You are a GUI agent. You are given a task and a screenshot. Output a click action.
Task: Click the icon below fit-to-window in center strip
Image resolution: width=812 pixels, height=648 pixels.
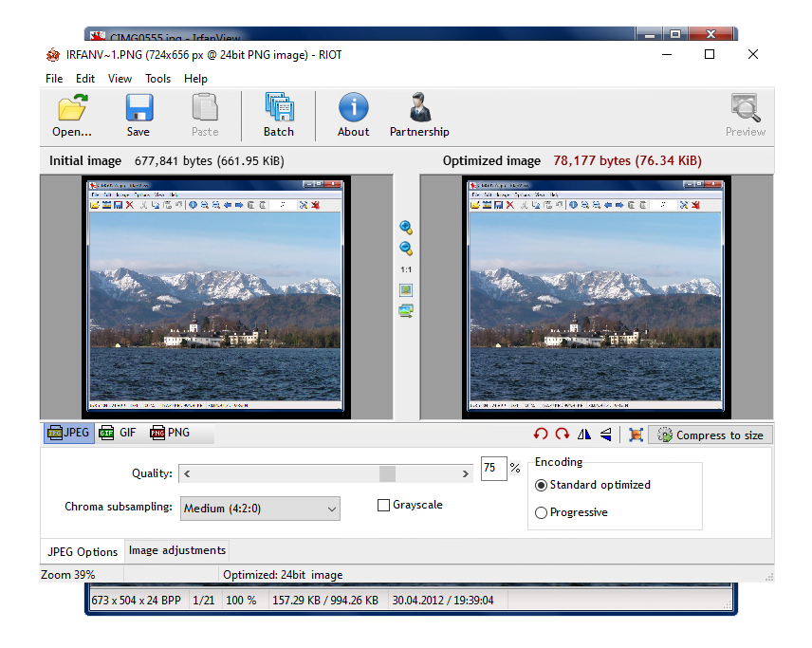click(406, 311)
